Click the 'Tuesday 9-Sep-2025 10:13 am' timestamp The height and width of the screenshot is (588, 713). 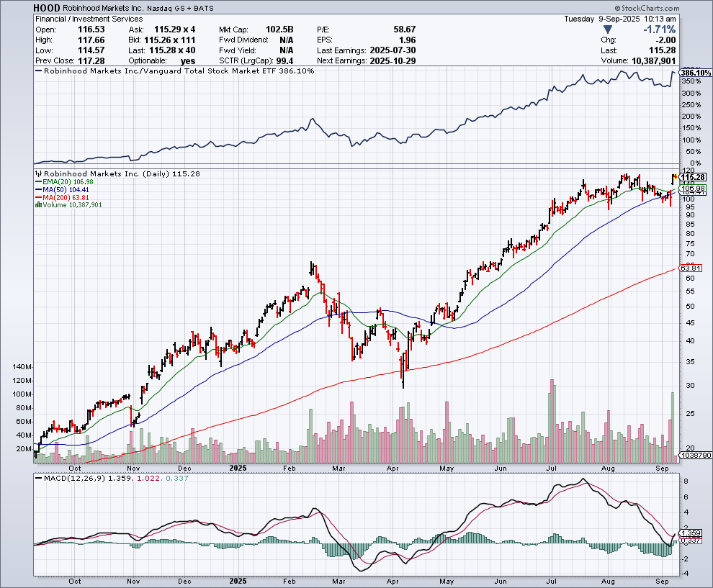pyautogui.click(x=620, y=19)
